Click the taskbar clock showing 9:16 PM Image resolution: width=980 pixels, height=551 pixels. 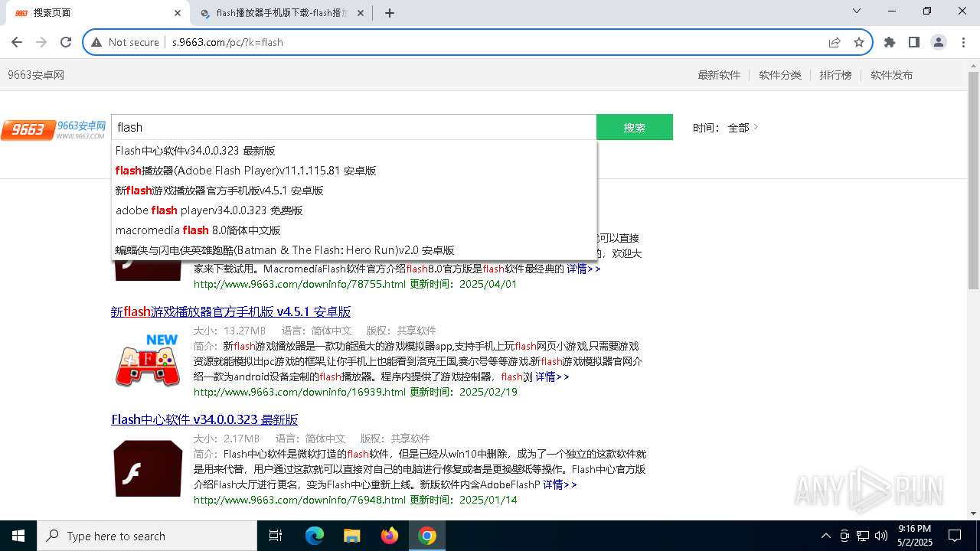[x=915, y=536]
